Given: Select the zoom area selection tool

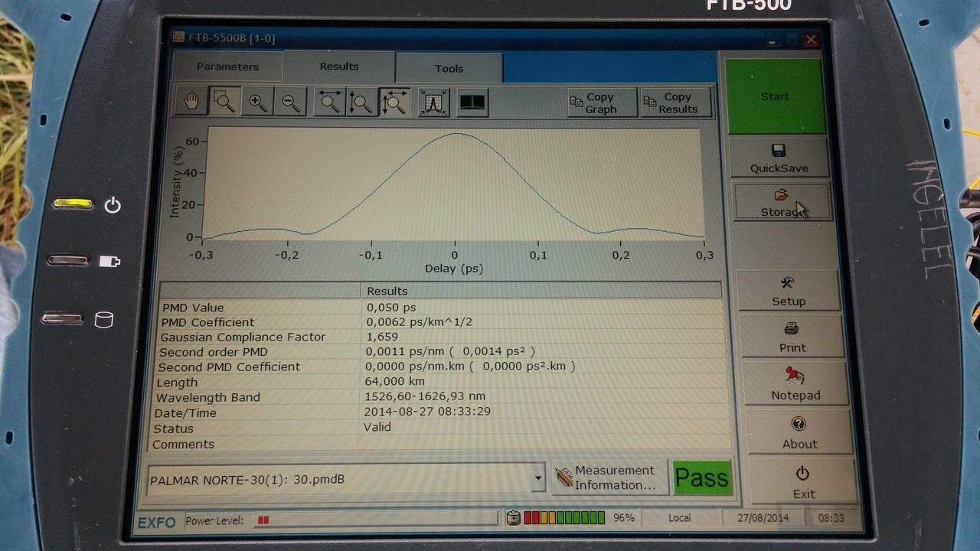Looking at the screenshot, I should (224, 102).
